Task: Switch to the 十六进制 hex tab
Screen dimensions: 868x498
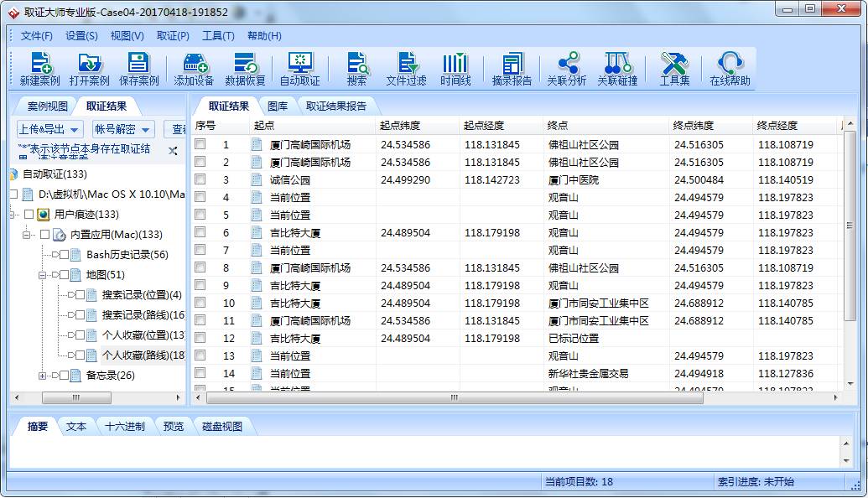Action: 125,426
